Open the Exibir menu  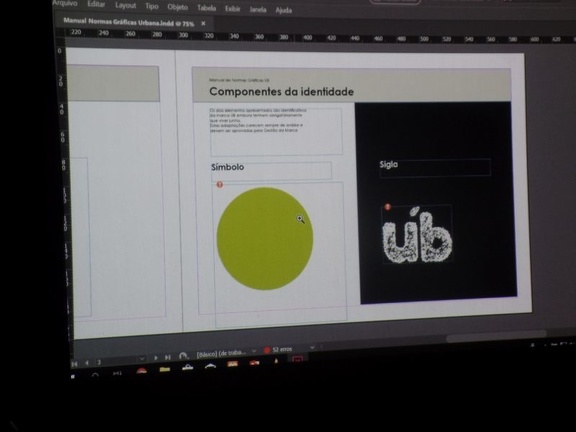[x=232, y=9]
